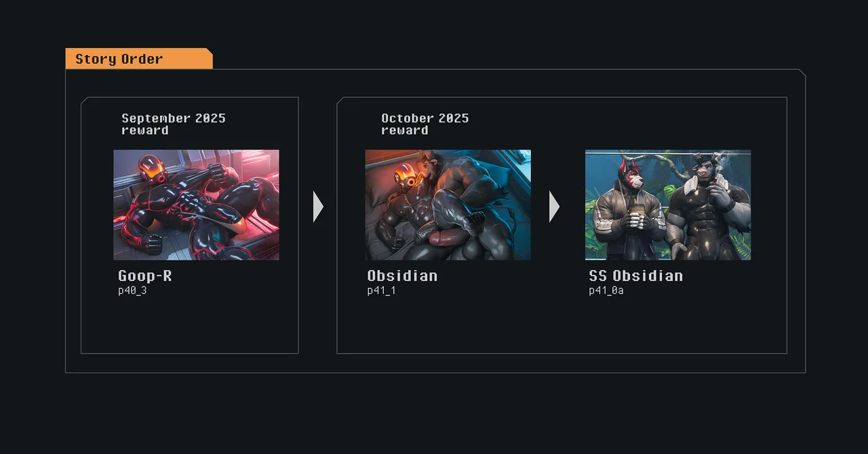Click the October 2025 heading
The height and width of the screenshot is (454, 868).
425,118
